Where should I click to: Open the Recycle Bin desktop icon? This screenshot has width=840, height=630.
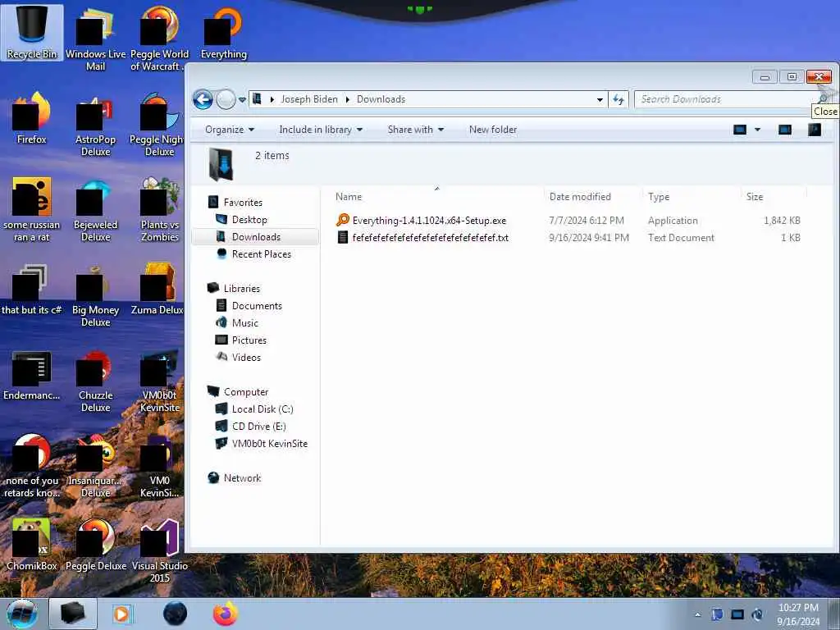pyautogui.click(x=32, y=32)
